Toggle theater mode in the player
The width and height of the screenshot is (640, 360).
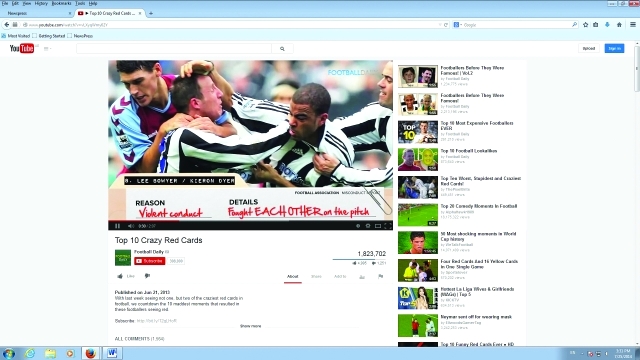(378, 226)
